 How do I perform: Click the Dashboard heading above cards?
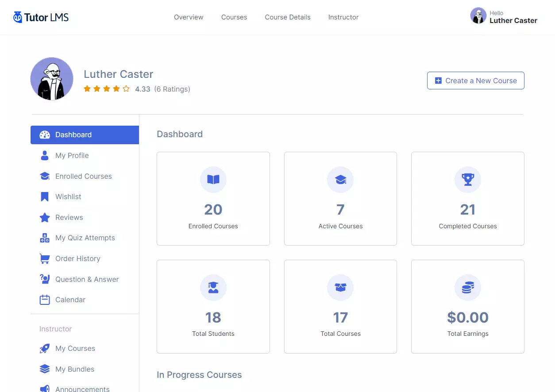point(180,134)
